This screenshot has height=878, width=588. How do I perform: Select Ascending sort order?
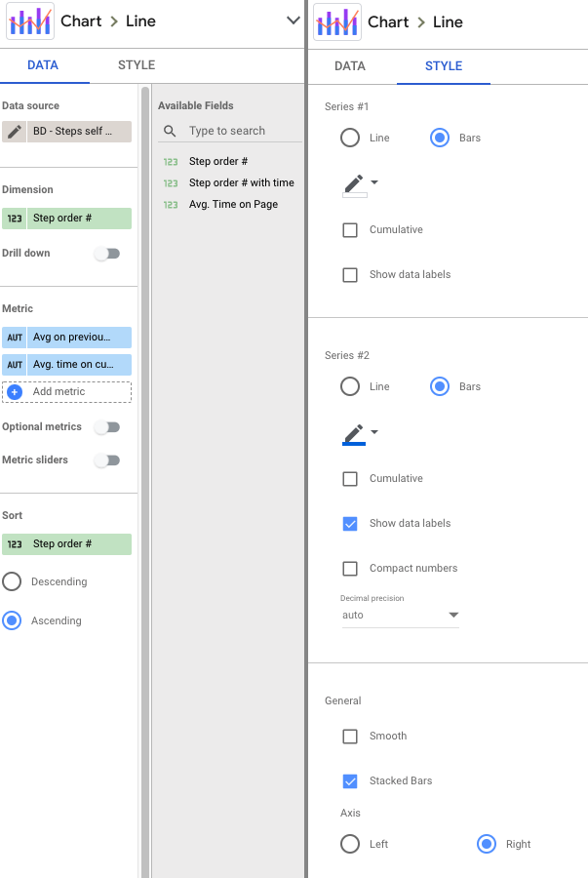click(12, 620)
